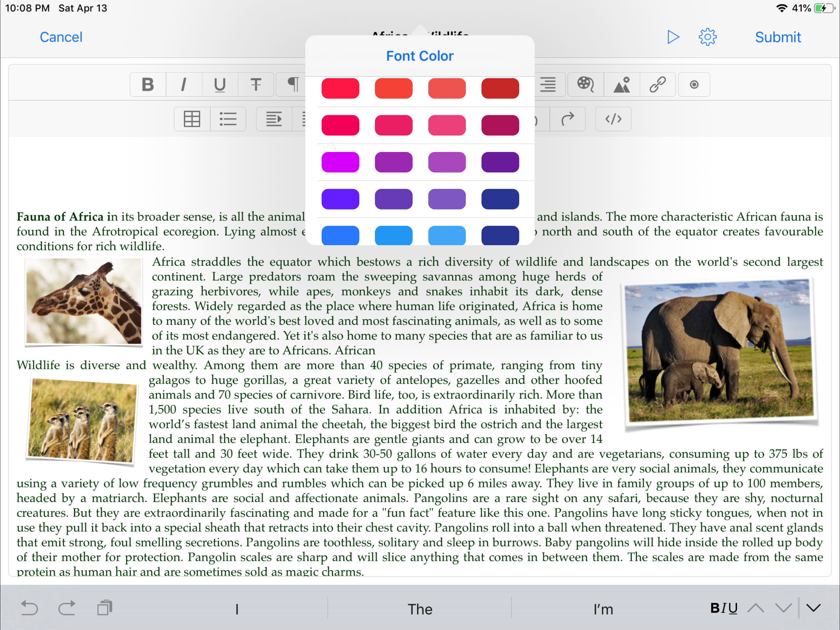Tap the giraffe photo in the article
The height and width of the screenshot is (630, 840).
point(84,302)
